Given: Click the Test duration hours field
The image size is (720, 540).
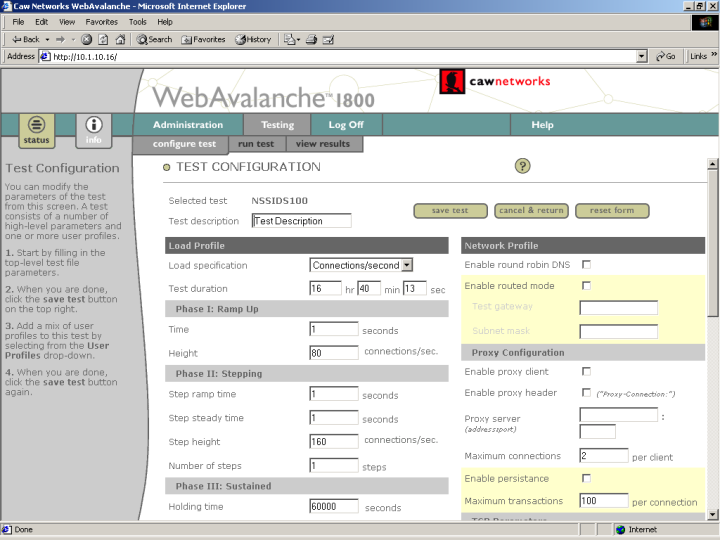Looking at the screenshot, I should pyautogui.click(x=325, y=288).
